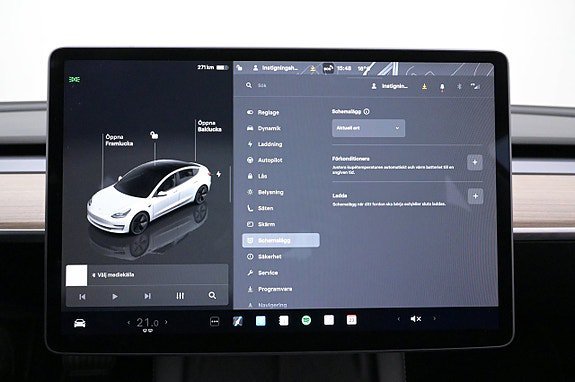Launch the navigation map app in the dock

[238, 322]
